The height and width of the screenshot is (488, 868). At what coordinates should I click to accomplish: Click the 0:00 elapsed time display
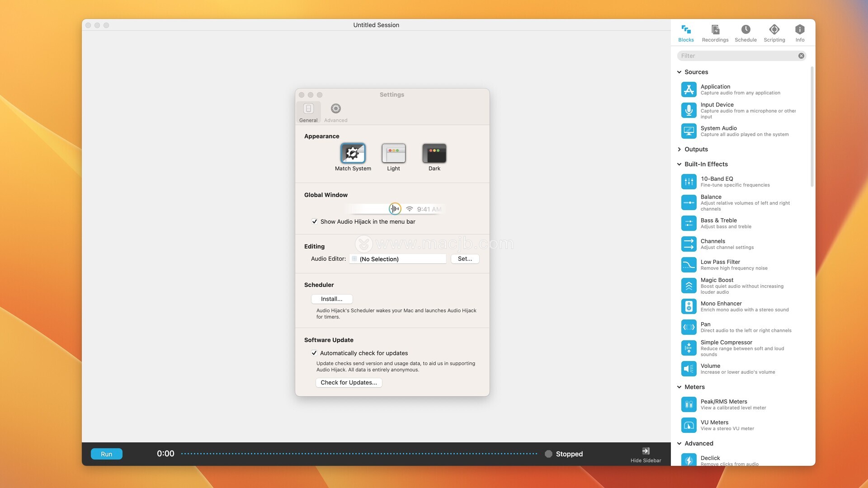tap(165, 454)
